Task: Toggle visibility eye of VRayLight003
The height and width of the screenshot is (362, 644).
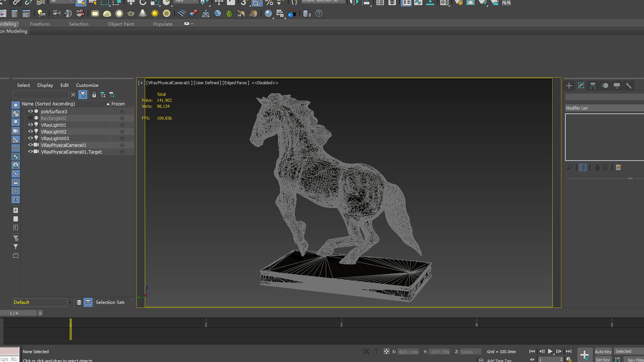Action: click(x=31, y=138)
